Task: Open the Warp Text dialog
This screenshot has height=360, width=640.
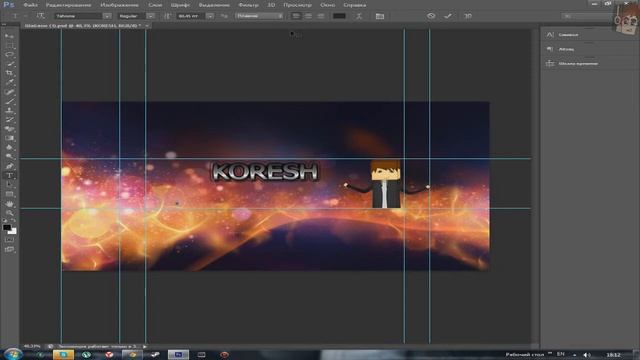Action: coord(359,16)
